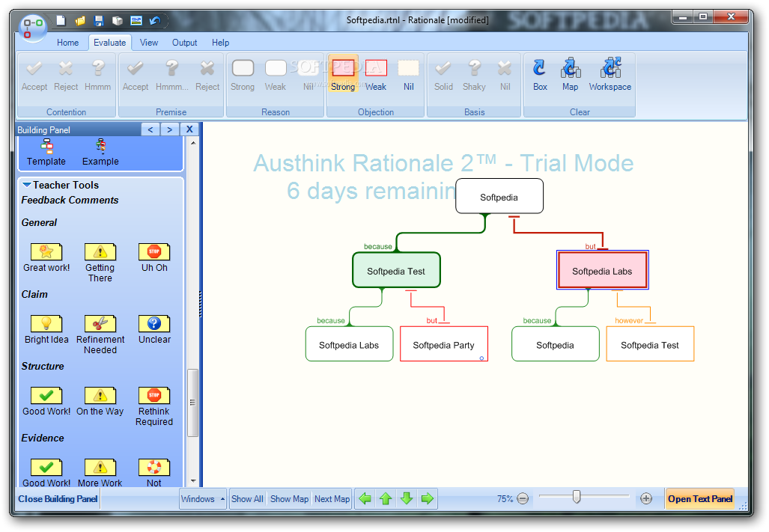The height and width of the screenshot is (532, 769).
Task: Select the green Softpedia Test reason box
Action: tap(396, 270)
